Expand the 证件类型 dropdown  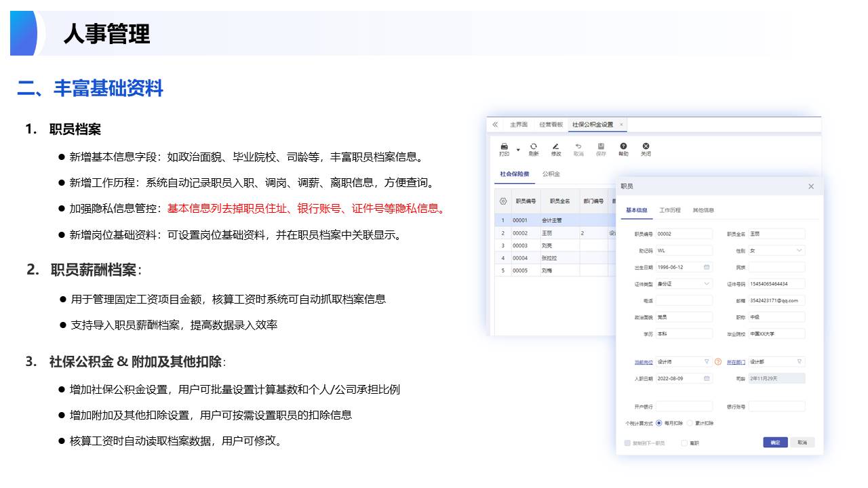pyautogui.click(x=707, y=284)
